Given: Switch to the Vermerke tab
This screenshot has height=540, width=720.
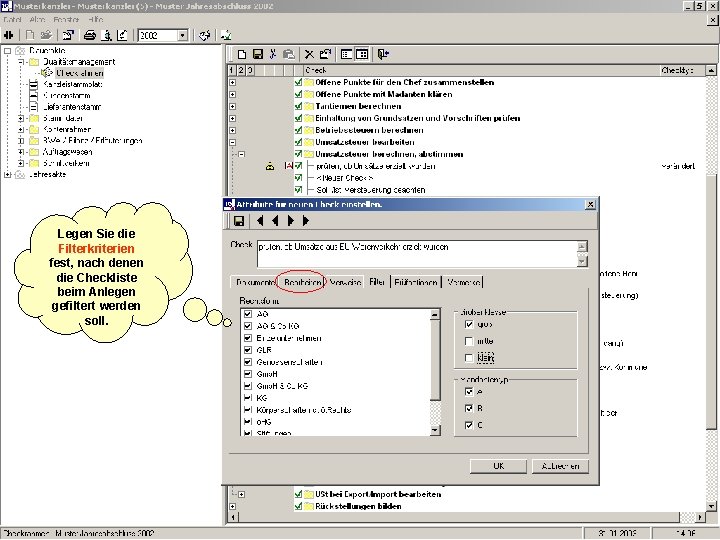Looking at the screenshot, I should (x=463, y=282).
